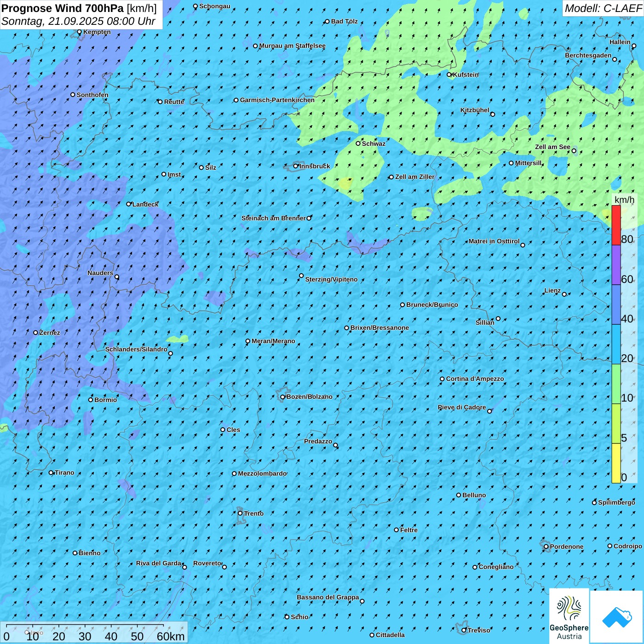Click the Rovereto label
This screenshot has width=644, height=644.
[x=207, y=563]
